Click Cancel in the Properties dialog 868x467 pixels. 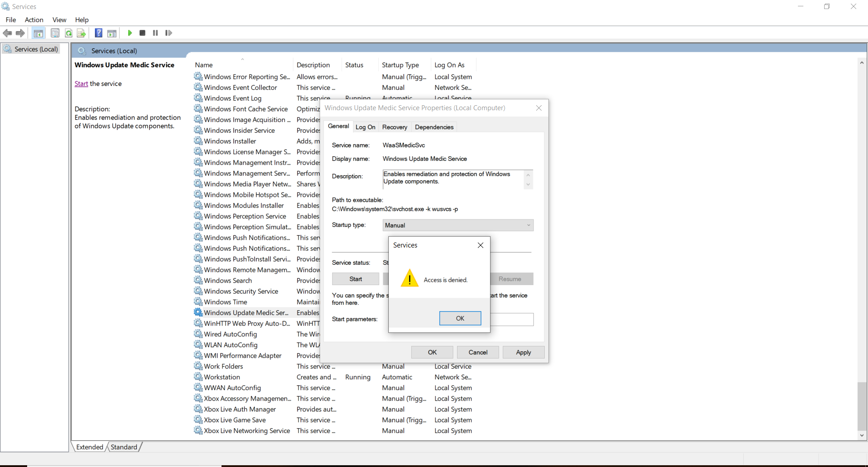478,352
